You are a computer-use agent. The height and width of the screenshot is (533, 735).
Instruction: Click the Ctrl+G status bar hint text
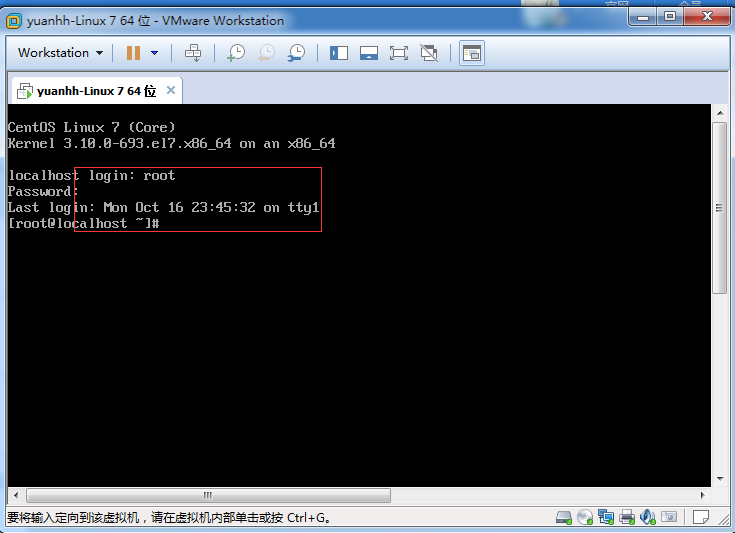point(169,518)
